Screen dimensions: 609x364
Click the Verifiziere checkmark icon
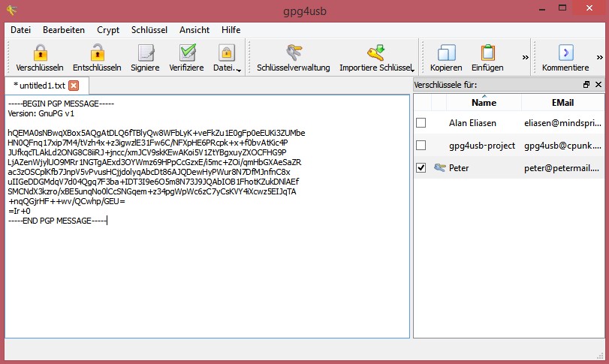click(186, 53)
